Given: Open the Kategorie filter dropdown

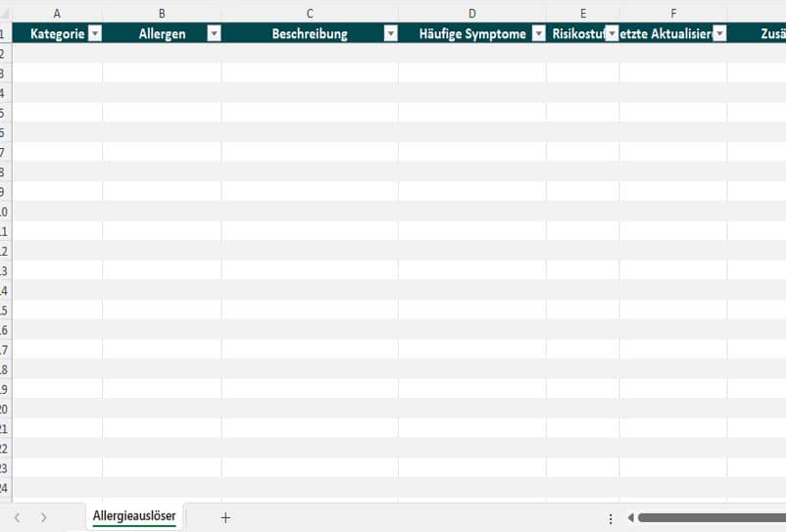Looking at the screenshot, I should click(x=95, y=33).
